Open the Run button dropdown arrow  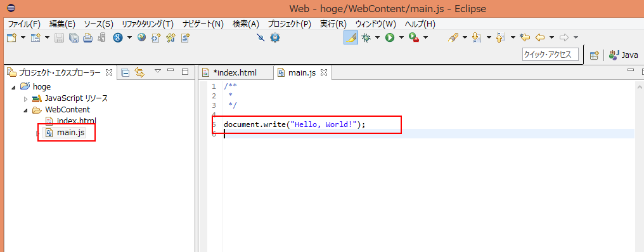tap(401, 38)
